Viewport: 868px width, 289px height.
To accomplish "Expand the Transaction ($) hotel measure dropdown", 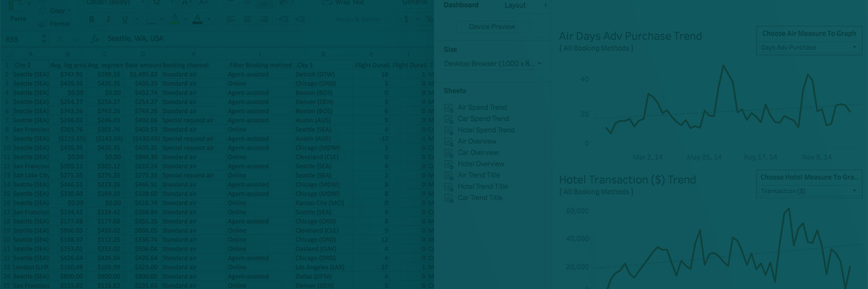I will 808,191.
